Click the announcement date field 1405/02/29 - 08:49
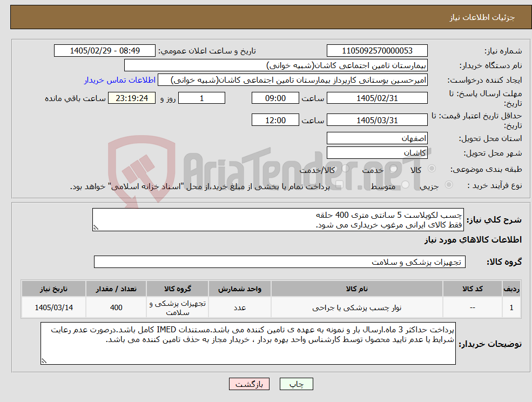The width and height of the screenshot is (532, 402). 104,51
